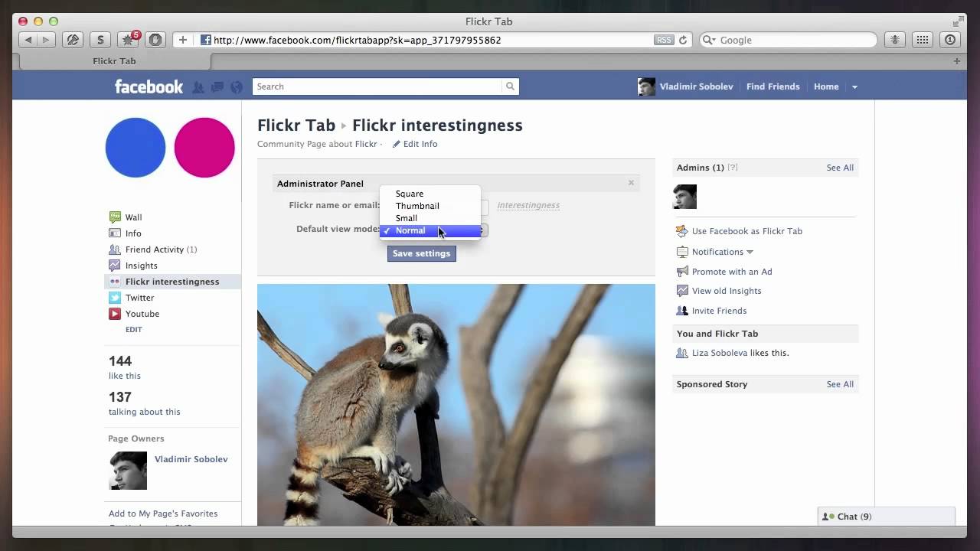Screen dimensions: 980x551
Task: Click the Google search field
Action: tap(789, 40)
